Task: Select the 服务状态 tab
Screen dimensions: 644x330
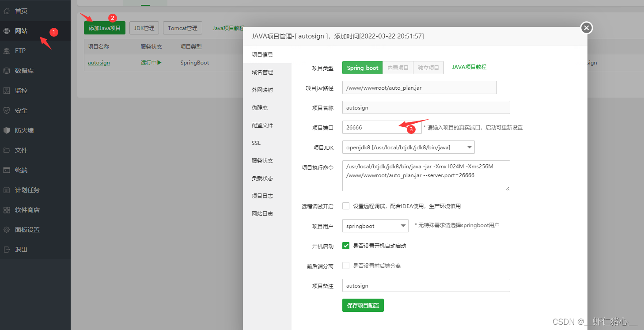Action: tap(267, 160)
